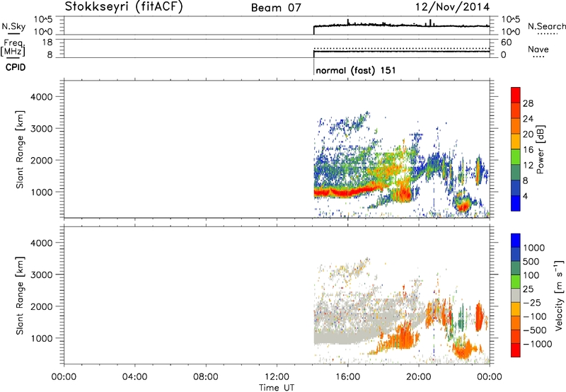Select the Freq. [MHz] axis label

coord(13,47)
